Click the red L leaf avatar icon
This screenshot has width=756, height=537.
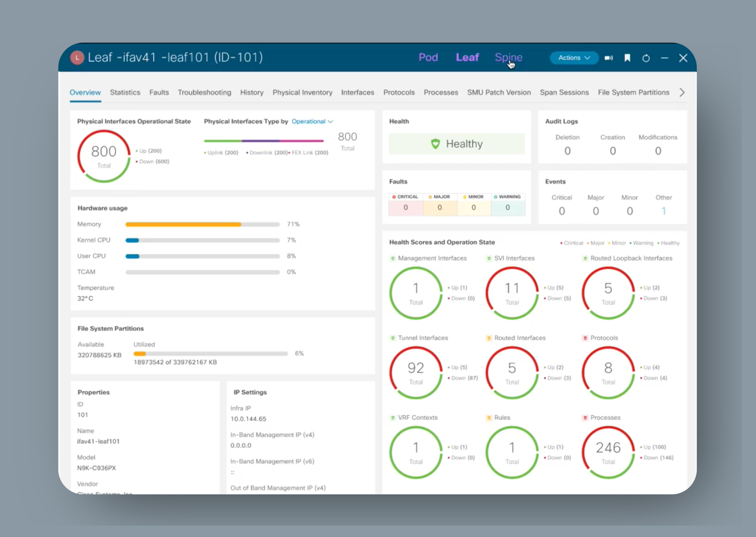77,57
